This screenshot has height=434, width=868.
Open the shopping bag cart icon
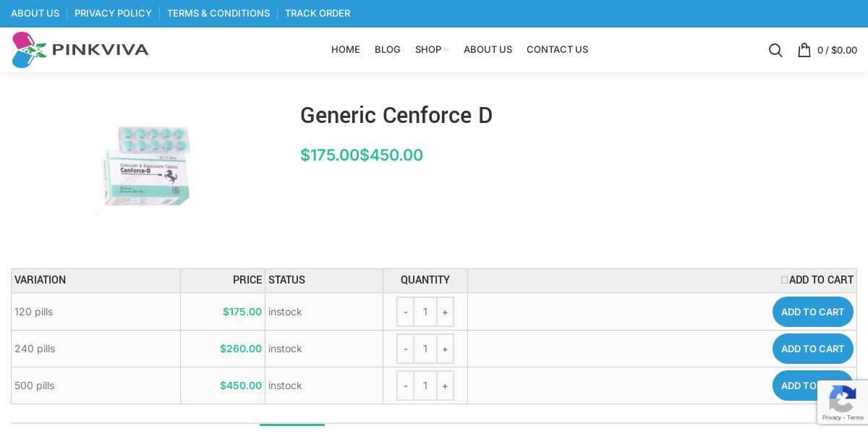point(804,50)
